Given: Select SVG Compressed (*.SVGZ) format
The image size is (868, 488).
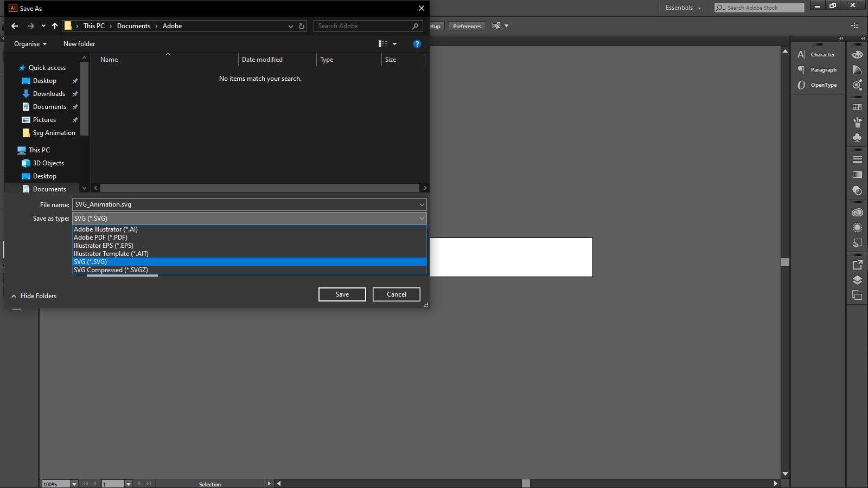Looking at the screenshot, I should [x=250, y=270].
